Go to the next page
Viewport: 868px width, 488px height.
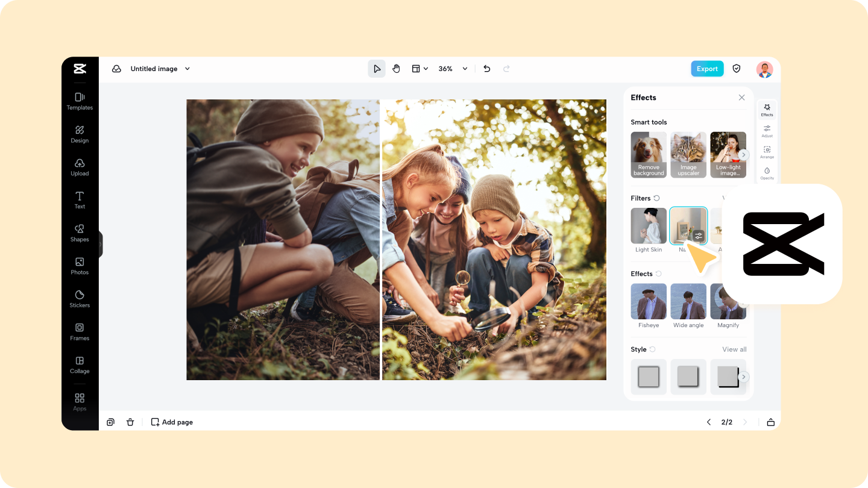click(x=745, y=422)
